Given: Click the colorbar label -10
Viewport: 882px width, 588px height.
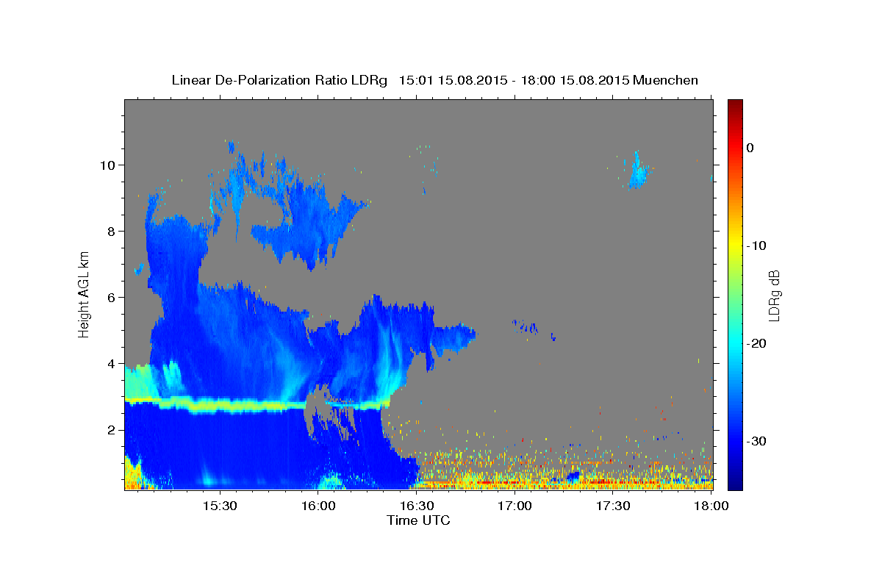Looking at the screenshot, I should pos(756,245).
